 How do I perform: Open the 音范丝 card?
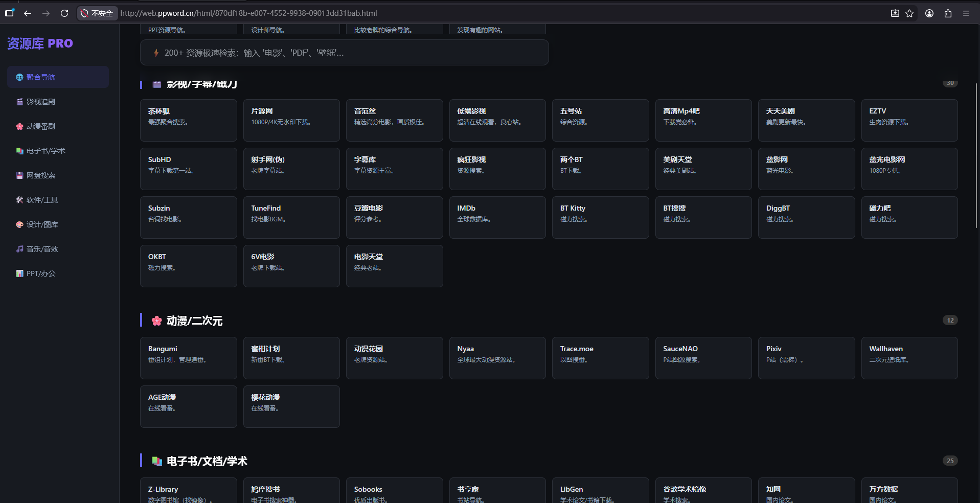(x=395, y=120)
